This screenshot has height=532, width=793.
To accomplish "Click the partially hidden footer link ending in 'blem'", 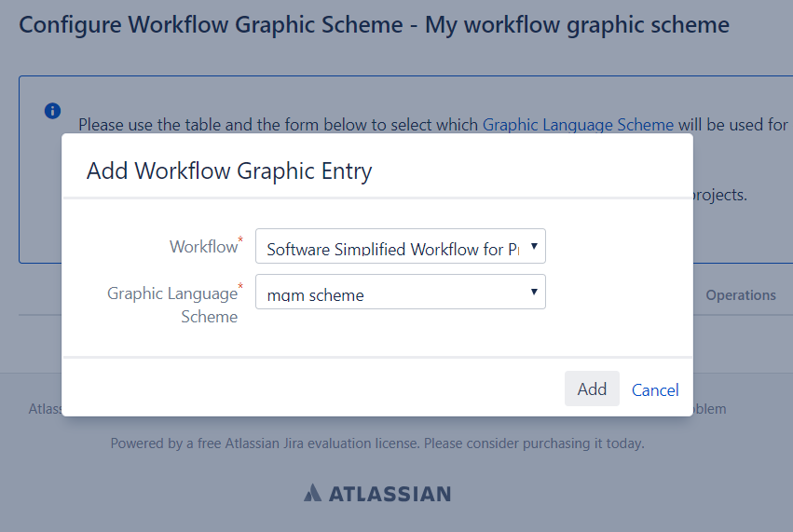I will [710, 409].
